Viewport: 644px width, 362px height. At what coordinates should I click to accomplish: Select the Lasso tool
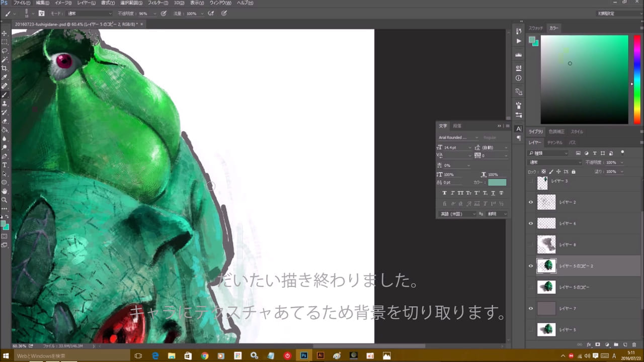tap(5, 51)
